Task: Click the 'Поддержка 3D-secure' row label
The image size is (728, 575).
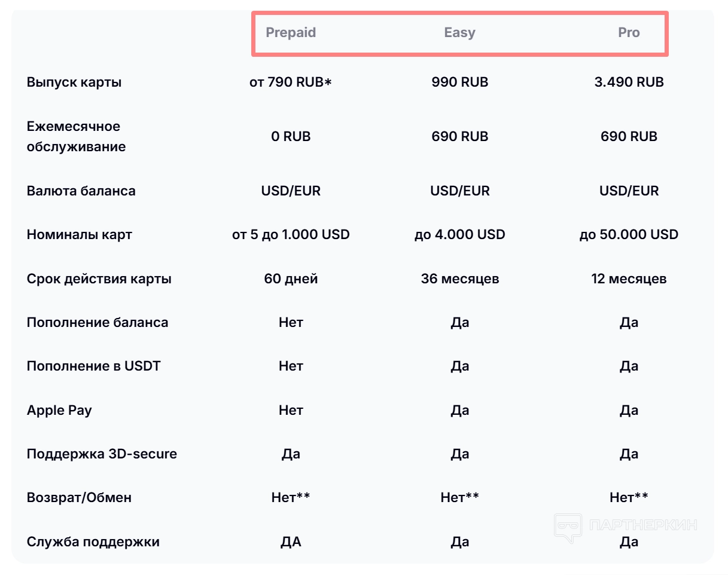Action: tap(102, 454)
